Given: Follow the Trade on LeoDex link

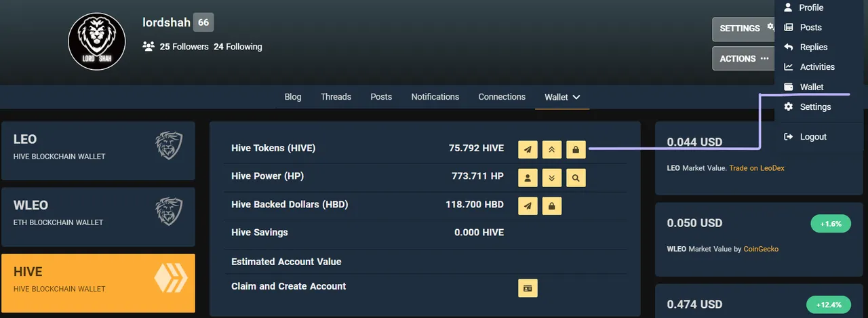Looking at the screenshot, I should coord(757,167).
